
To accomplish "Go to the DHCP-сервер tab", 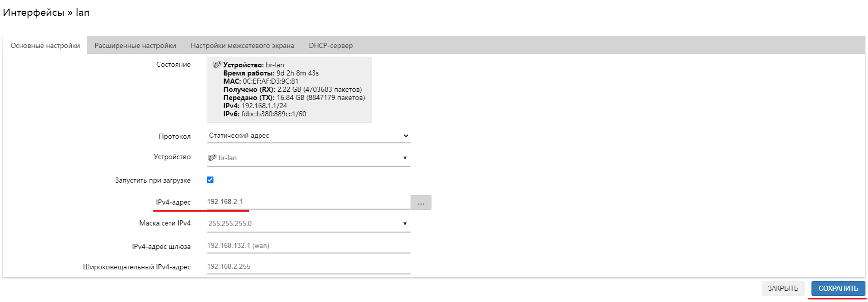I will (x=331, y=45).
